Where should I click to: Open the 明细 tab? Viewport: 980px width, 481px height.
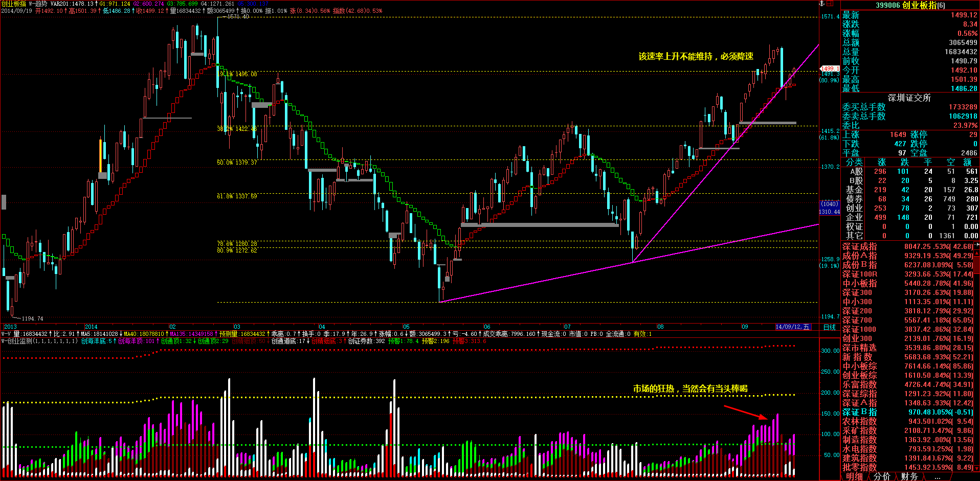tap(854, 476)
